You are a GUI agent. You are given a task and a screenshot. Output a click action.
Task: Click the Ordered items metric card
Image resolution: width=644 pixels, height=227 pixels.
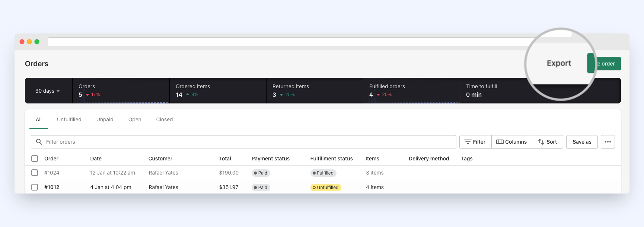click(x=218, y=90)
